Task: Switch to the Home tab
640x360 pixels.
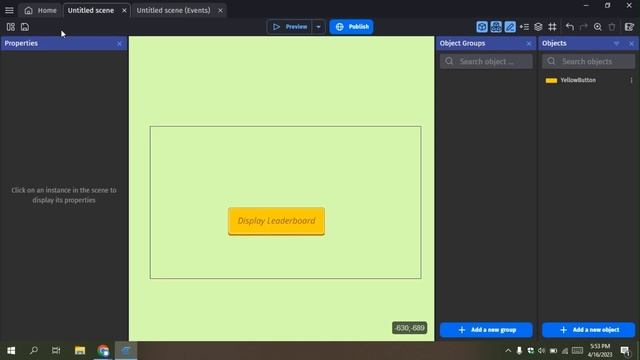Action: (40, 10)
